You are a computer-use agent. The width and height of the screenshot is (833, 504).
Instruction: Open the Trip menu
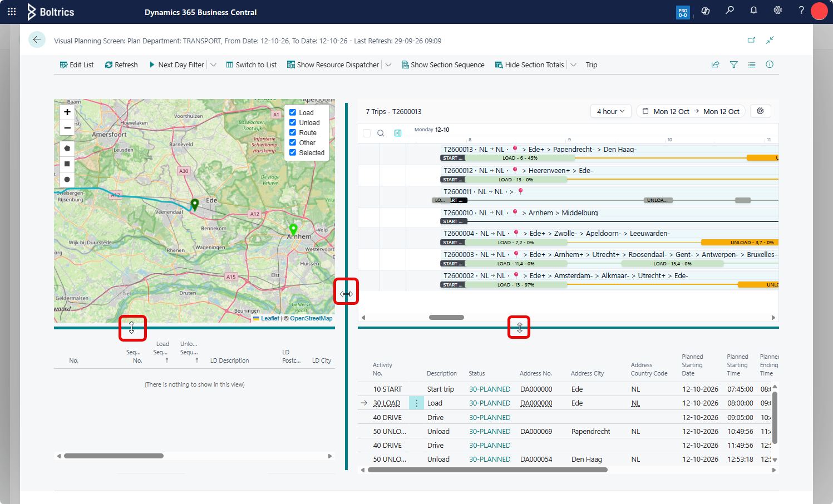[x=592, y=65]
